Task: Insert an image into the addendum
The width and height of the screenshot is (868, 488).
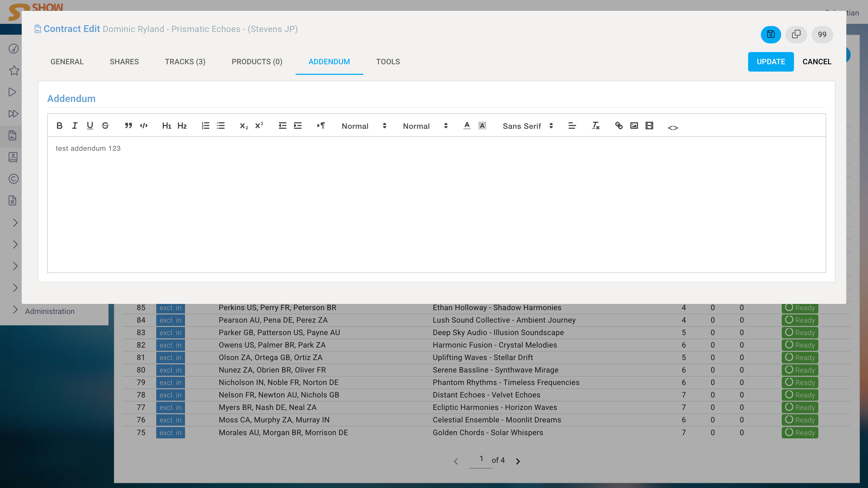Action: [x=634, y=126]
